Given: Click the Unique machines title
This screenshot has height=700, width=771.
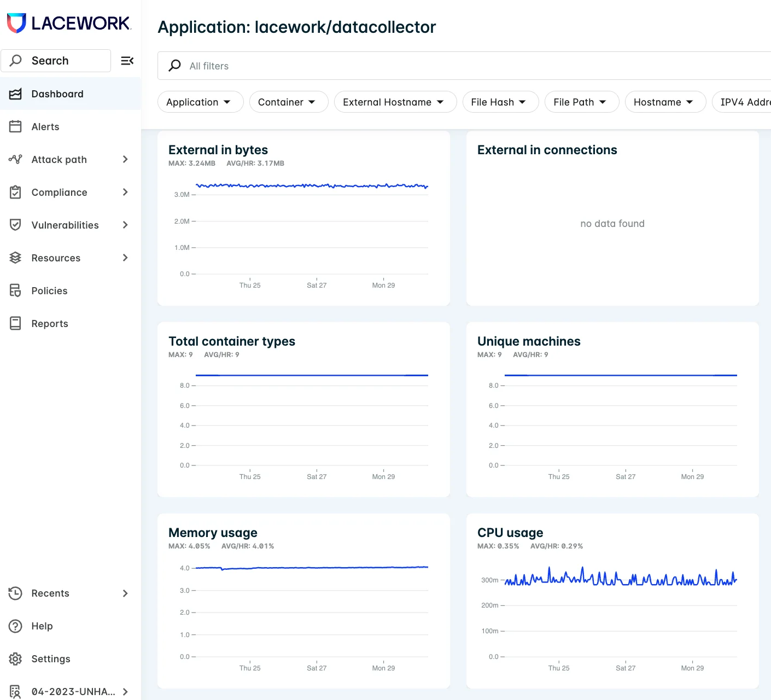Looking at the screenshot, I should pyautogui.click(x=529, y=341).
